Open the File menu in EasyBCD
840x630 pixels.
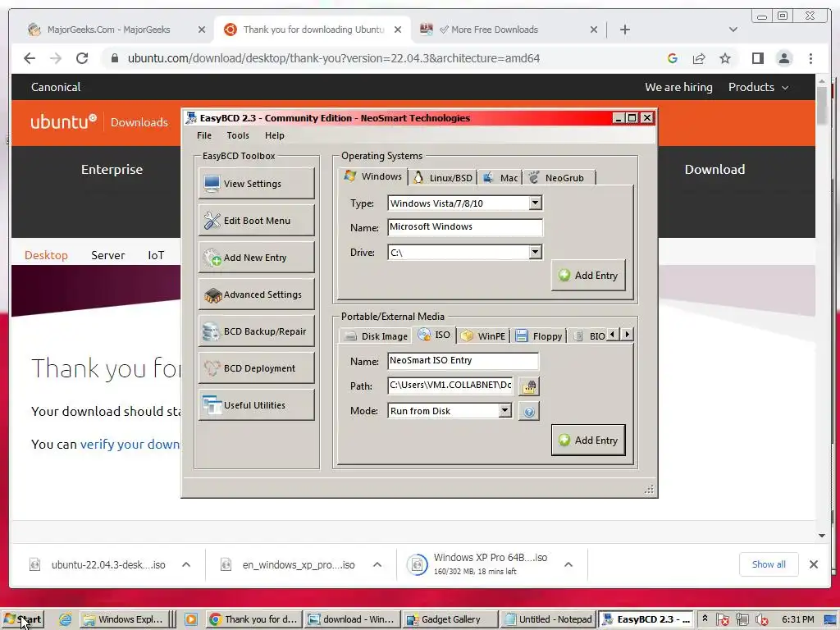coord(204,135)
